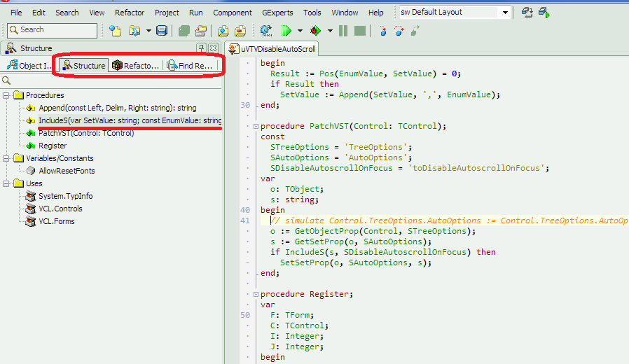
Task: Collapse the procedure PatchVST code fold marker
Action: 256,126
